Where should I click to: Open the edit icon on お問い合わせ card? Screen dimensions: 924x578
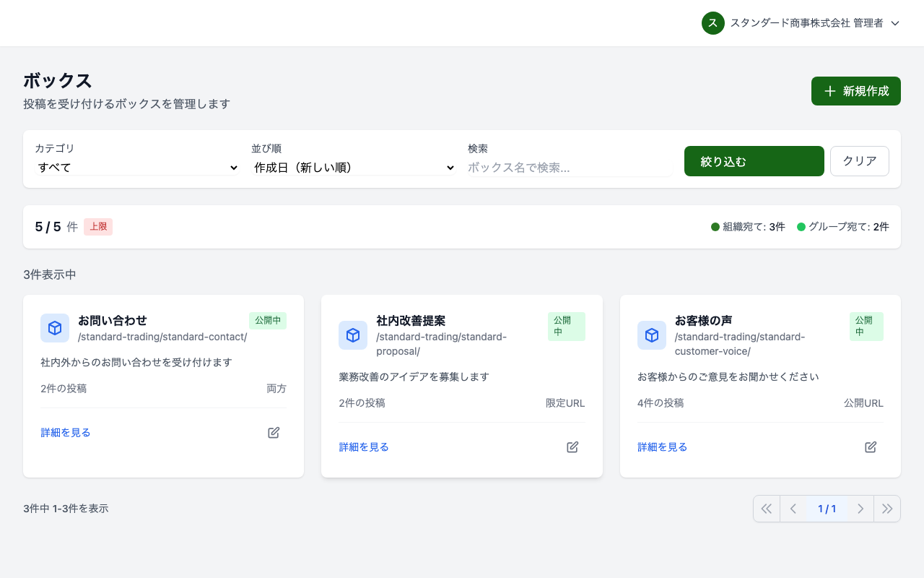(x=273, y=432)
